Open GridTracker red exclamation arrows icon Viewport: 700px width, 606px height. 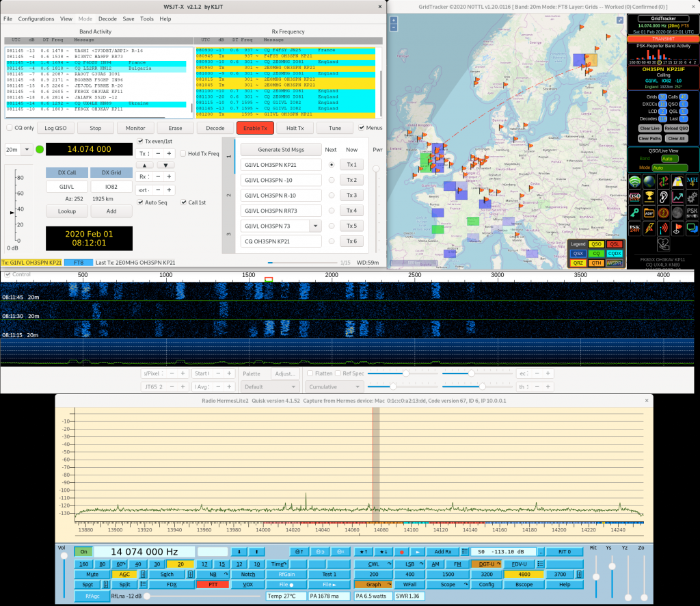coord(663,182)
